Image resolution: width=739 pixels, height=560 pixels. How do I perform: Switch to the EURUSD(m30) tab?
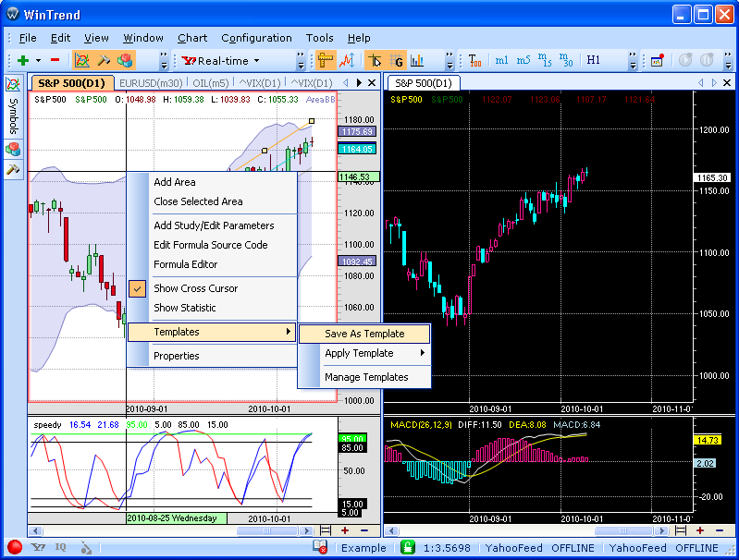click(x=151, y=83)
